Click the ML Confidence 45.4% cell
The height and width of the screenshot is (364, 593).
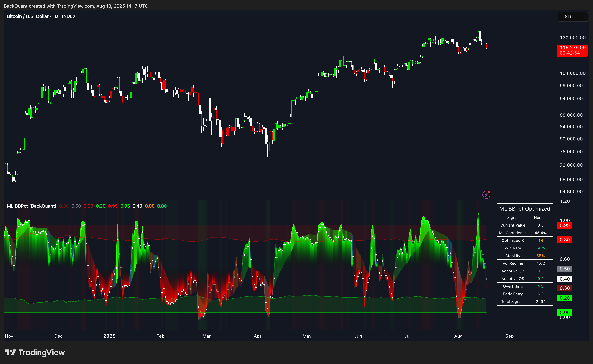tap(541, 233)
